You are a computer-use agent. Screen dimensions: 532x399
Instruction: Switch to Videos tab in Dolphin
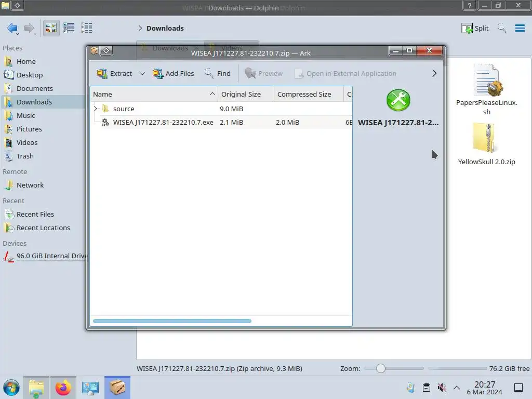pyautogui.click(x=232, y=48)
